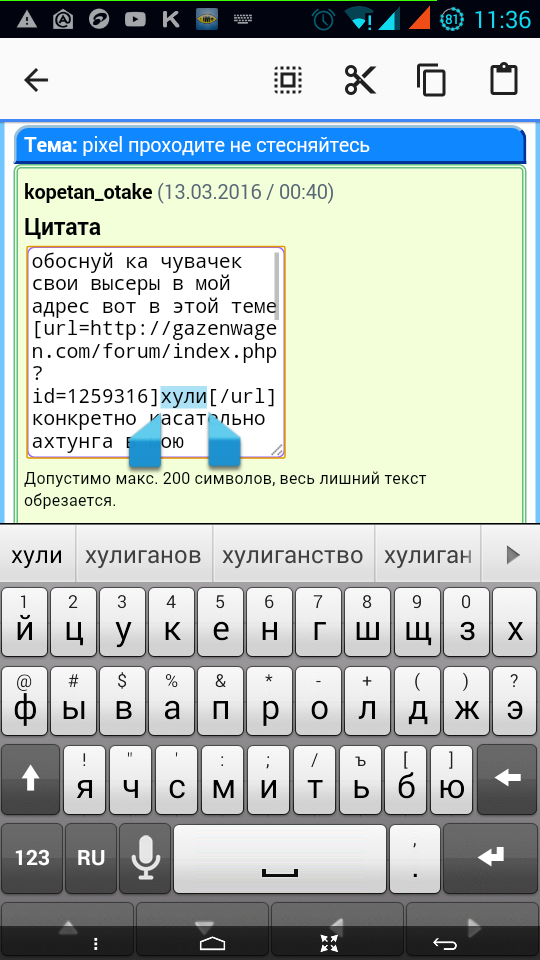Image resolution: width=540 pixels, height=960 pixels.
Task: Choose the suggestion "хулиганов"
Action: coord(143,555)
